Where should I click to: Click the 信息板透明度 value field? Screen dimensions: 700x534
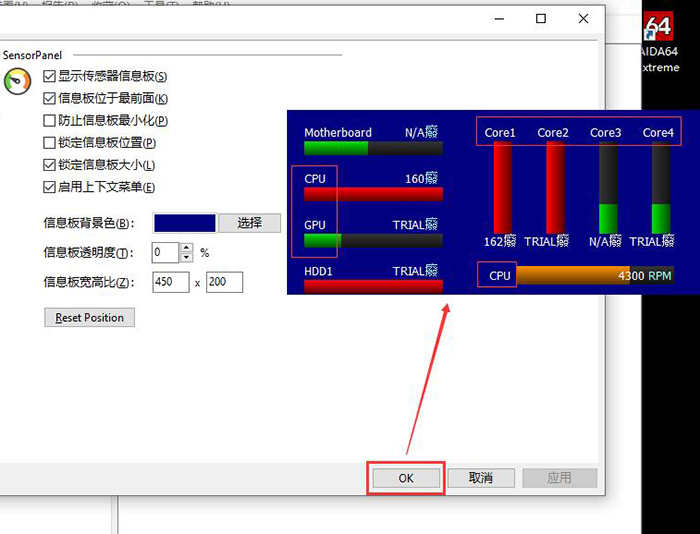(x=165, y=252)
